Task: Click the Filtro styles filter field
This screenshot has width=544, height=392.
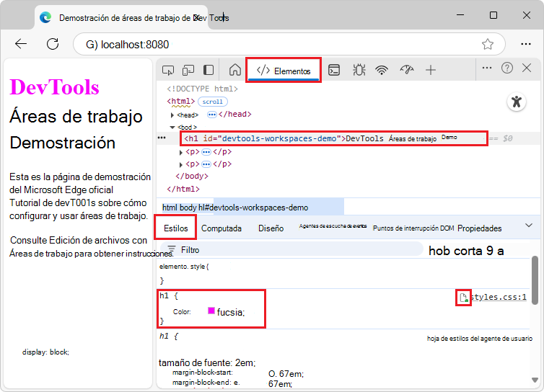Action: (x=291, y=249)
